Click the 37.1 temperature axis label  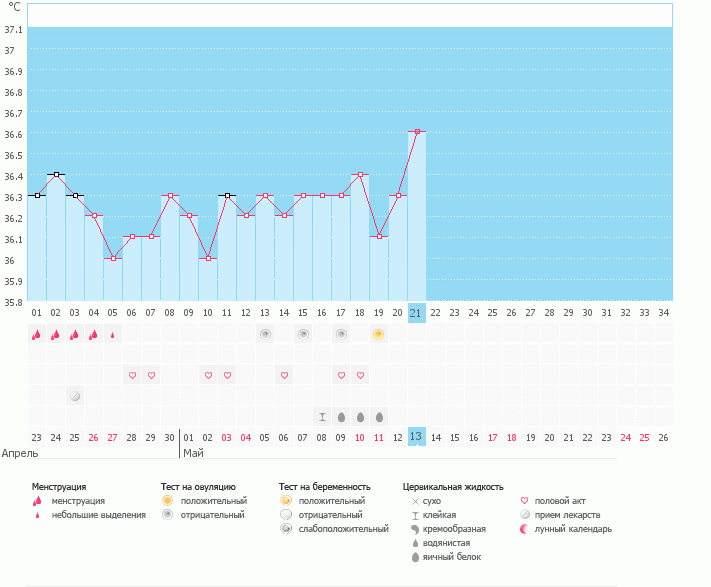13,30
